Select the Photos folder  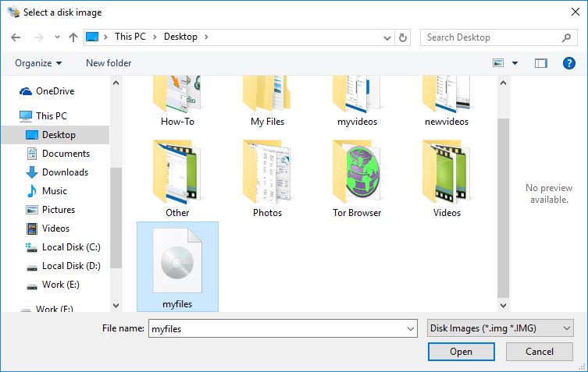click(267, 179)
